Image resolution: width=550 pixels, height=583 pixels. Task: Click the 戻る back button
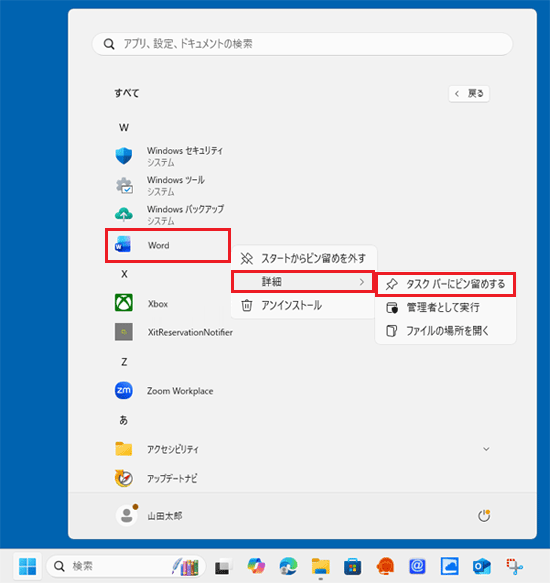click(x=469, y=93)
